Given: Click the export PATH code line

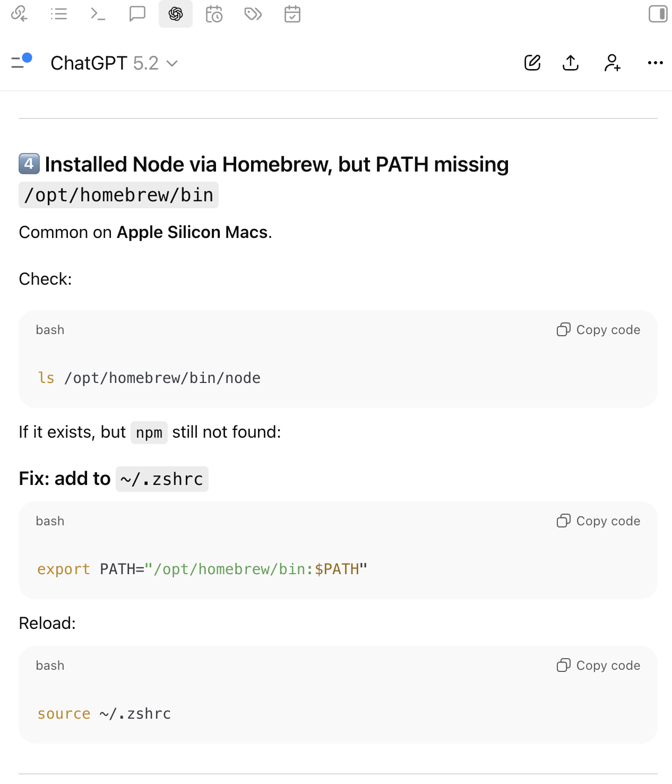Looking at the screenshot, I should click(x=202, y=569).
